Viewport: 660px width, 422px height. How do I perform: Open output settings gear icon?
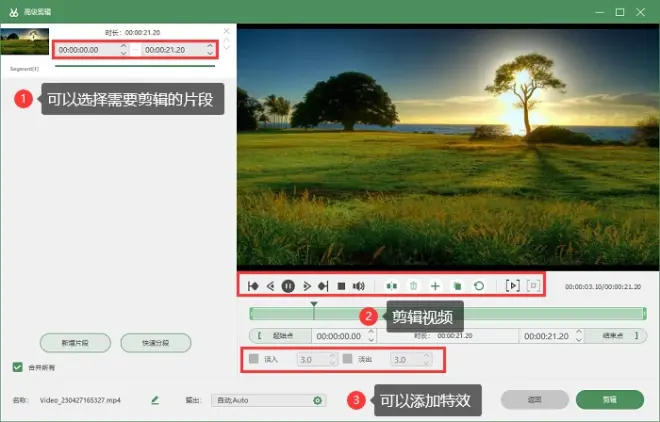(x=318, y=400)
